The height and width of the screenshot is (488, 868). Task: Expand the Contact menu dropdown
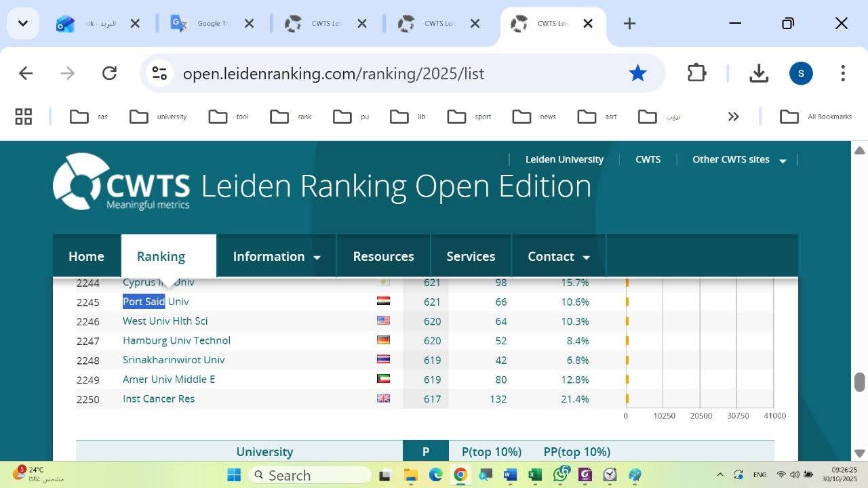[x=558, y=256]
